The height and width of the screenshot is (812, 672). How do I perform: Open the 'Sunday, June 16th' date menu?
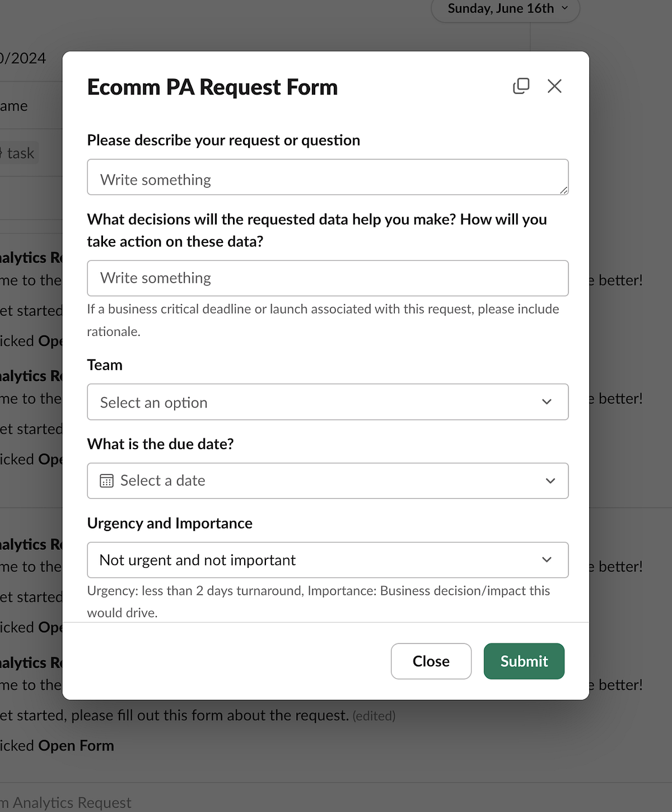click(x=504, y=8)
